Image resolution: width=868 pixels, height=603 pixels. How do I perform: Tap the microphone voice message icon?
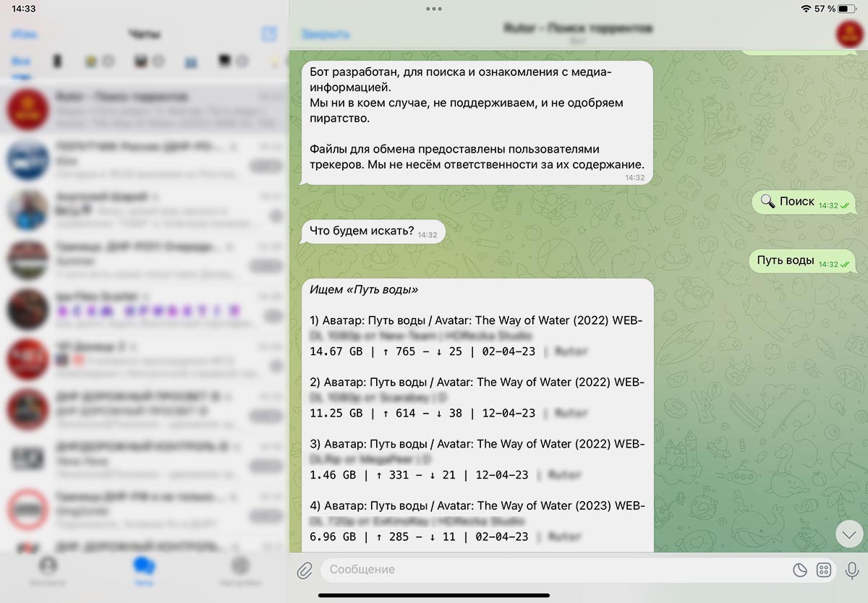[x=852, y=570]
